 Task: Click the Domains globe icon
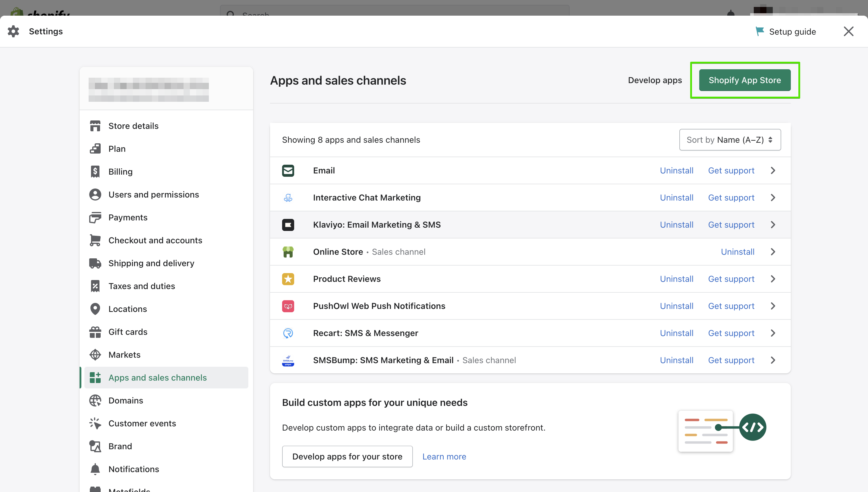(x=95, y=400)
